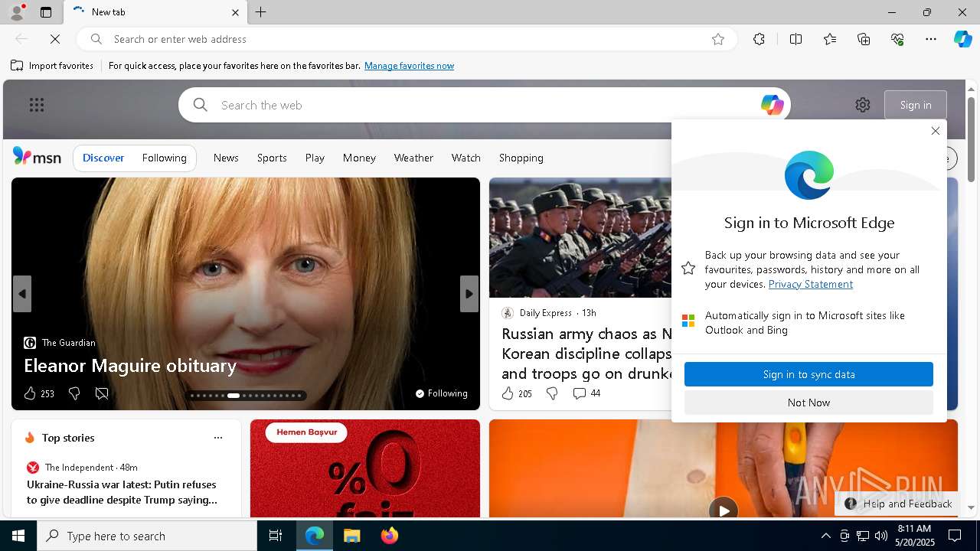Open Favorites hub icon

(x=830, y=39)
